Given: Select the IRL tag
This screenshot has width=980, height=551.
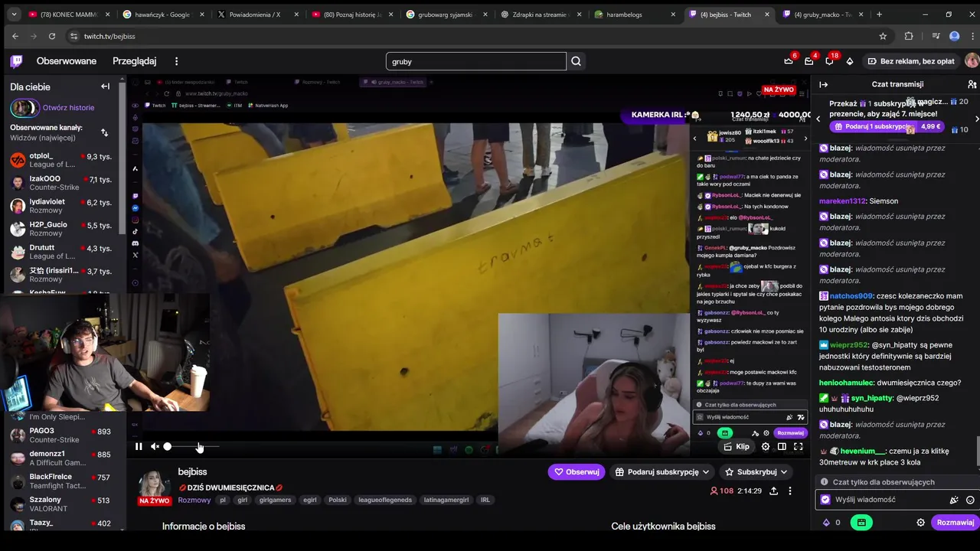Looking at the screenshot, I should tap(485, 500).
